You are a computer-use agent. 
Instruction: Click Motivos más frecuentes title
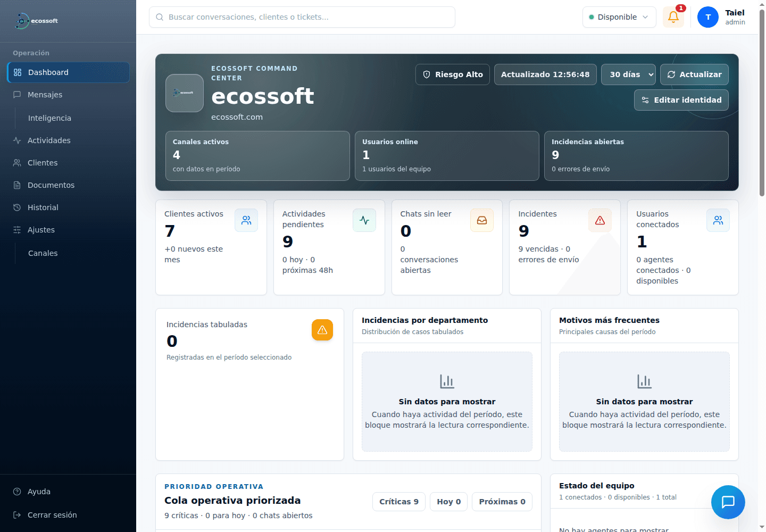(x=609, y=320)
